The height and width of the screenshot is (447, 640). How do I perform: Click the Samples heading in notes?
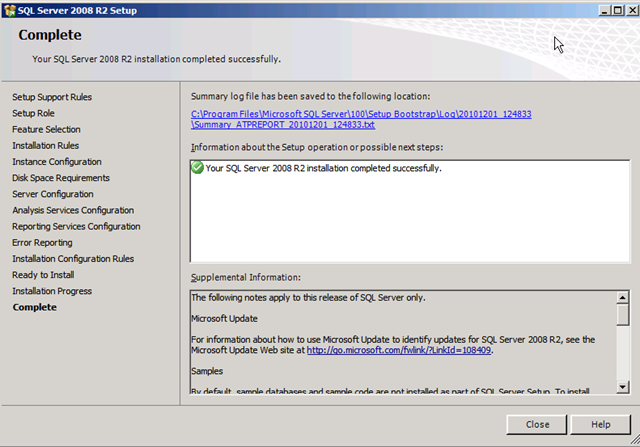(207, 371)
